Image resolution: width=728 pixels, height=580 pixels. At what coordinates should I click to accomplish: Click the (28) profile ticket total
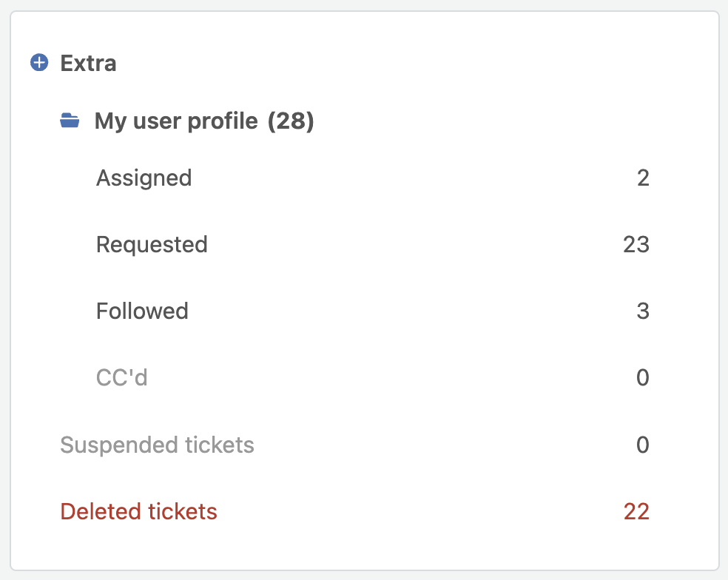291,121
